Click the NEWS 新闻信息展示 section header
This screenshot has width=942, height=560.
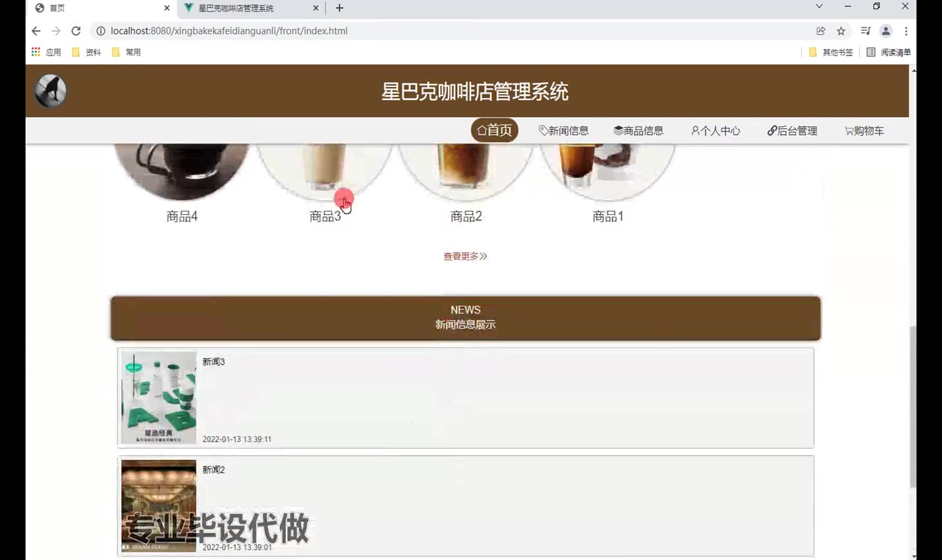click(x=466, y=318)
